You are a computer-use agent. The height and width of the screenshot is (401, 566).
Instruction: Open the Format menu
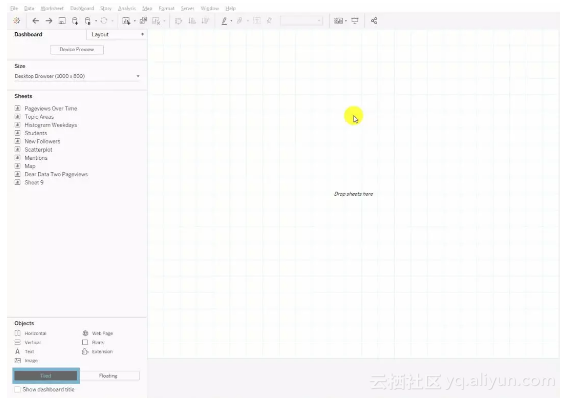tap(166, 8)
